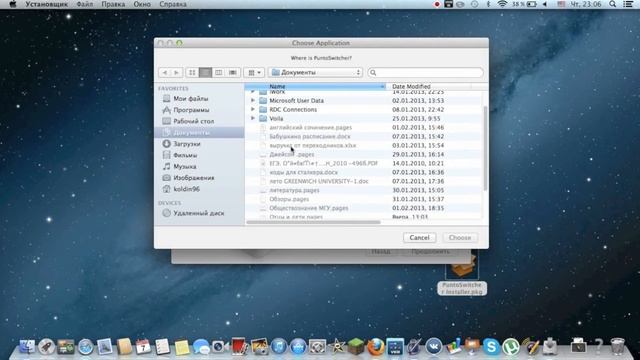640x360 pixels.
Task: Launch Launchpad rocket icon in dock
Action: coord(47,347)
